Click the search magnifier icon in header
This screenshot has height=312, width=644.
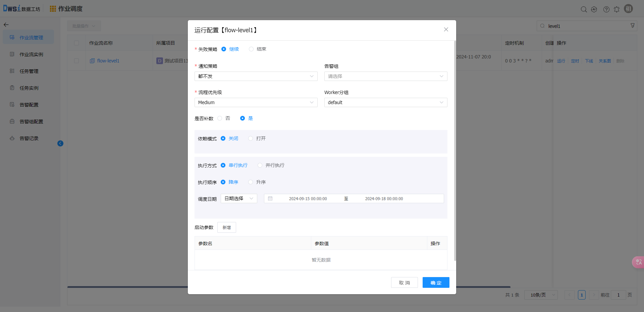584,9
